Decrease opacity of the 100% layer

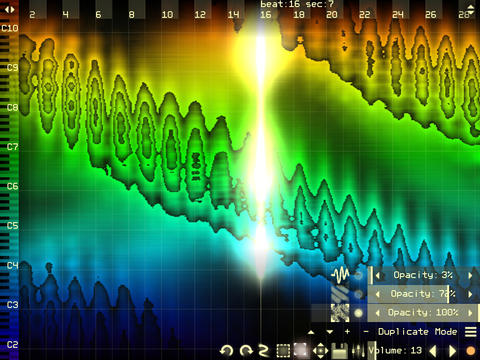[378, 313]
